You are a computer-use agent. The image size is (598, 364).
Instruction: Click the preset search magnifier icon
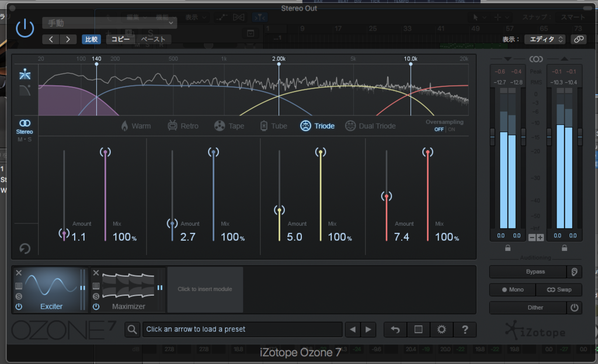point(132,330)
